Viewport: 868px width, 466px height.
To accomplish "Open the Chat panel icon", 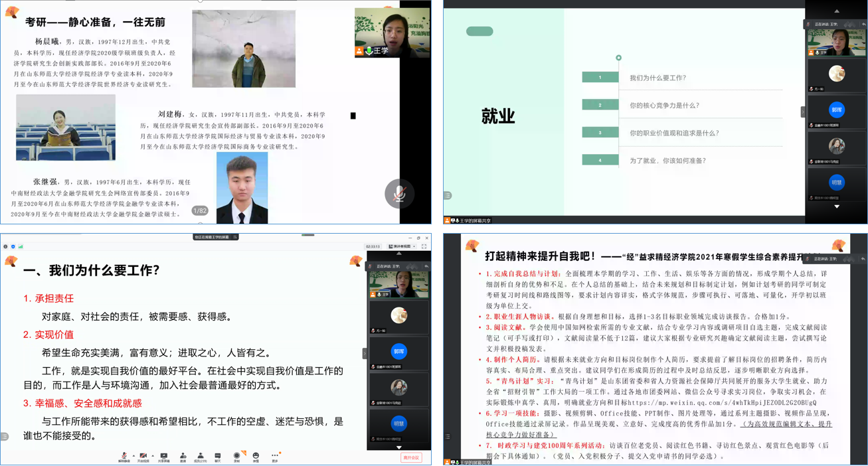I will [217, 457].
